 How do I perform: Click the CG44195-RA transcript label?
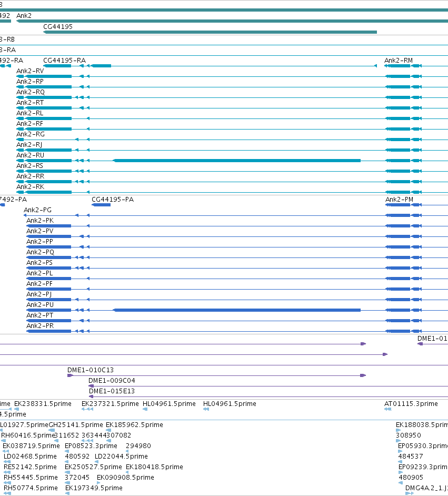click(65, 61)
